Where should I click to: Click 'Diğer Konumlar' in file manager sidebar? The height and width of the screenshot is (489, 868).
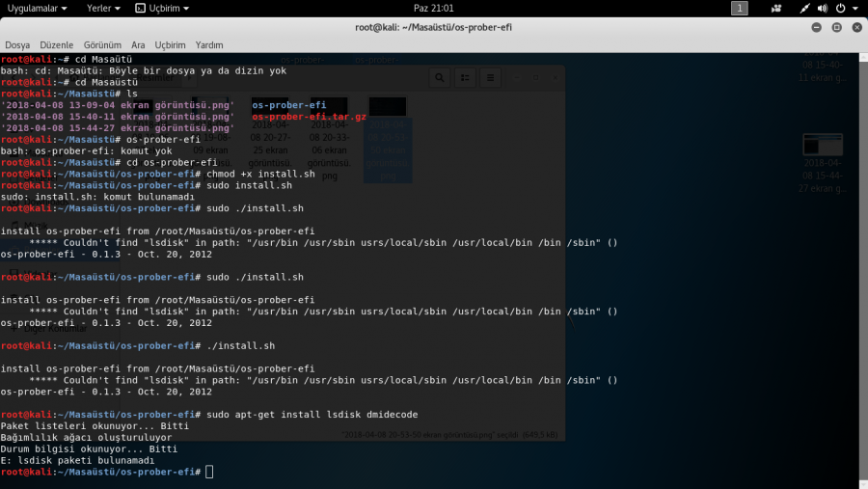tap(55, 328)
